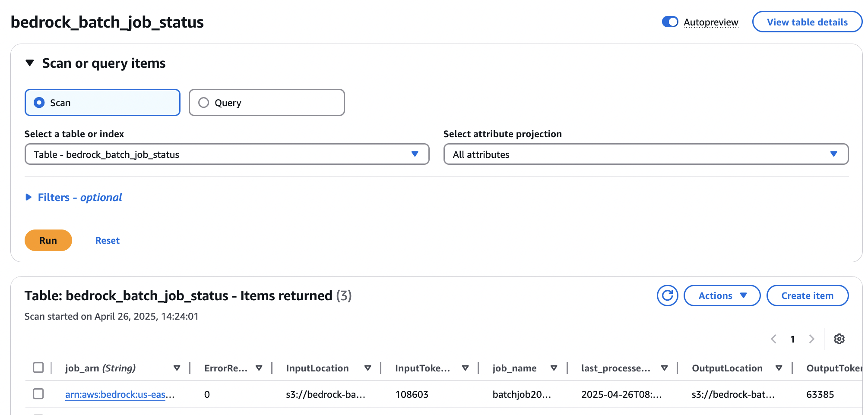This screenshot has width=868, height=415.
Task: Select all items with the header checkbox
Action: 39,368
